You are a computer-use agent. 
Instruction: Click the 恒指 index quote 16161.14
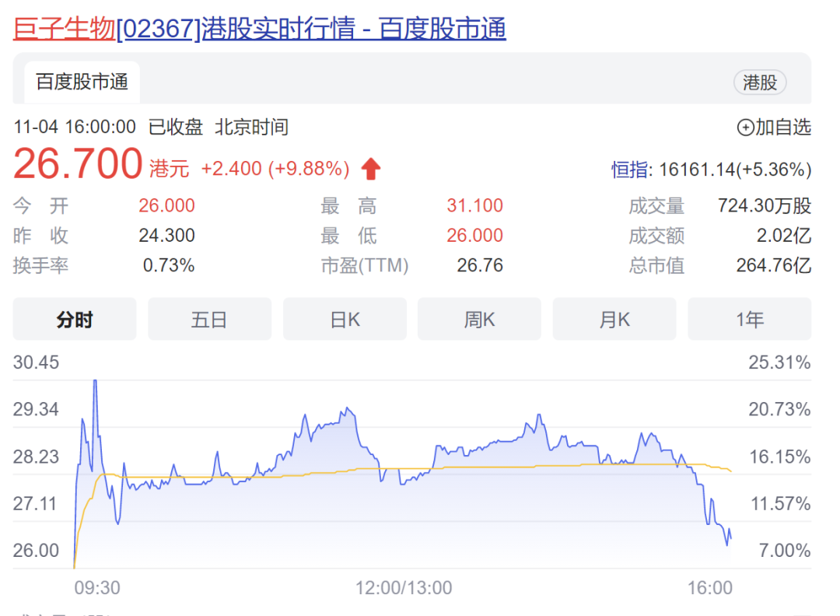click(x=712, y=170)
